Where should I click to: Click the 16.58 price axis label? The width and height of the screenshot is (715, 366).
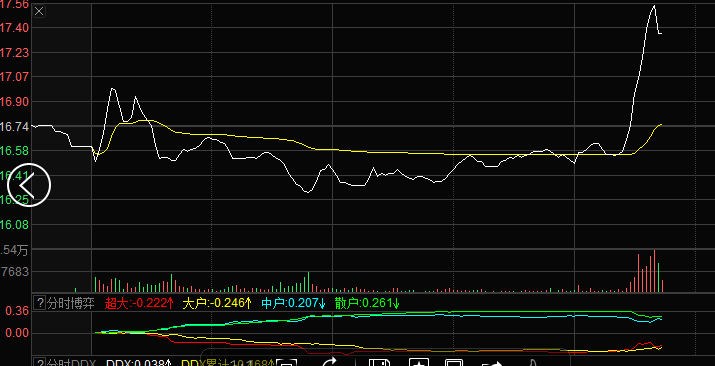tap(14, 151)
